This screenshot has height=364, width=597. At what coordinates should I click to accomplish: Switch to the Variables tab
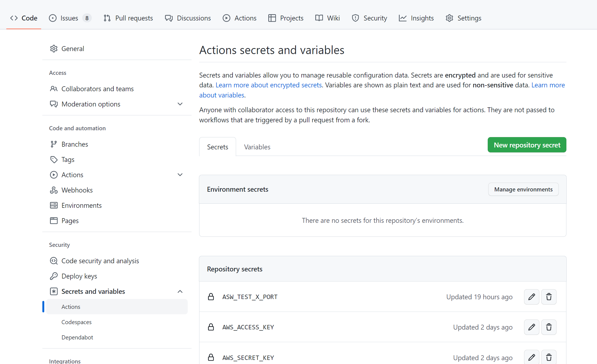(257, 147)
